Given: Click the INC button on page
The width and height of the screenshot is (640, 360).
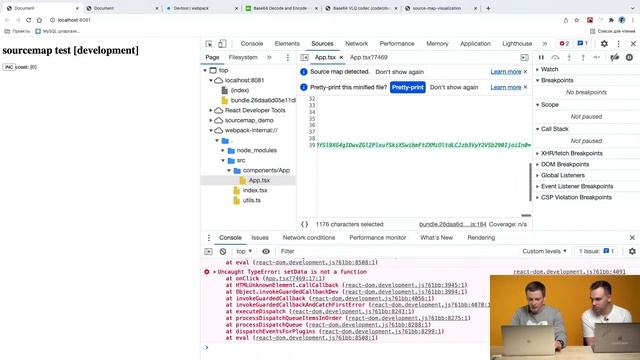Looking at the screenshot, I should tap(9, 67).
